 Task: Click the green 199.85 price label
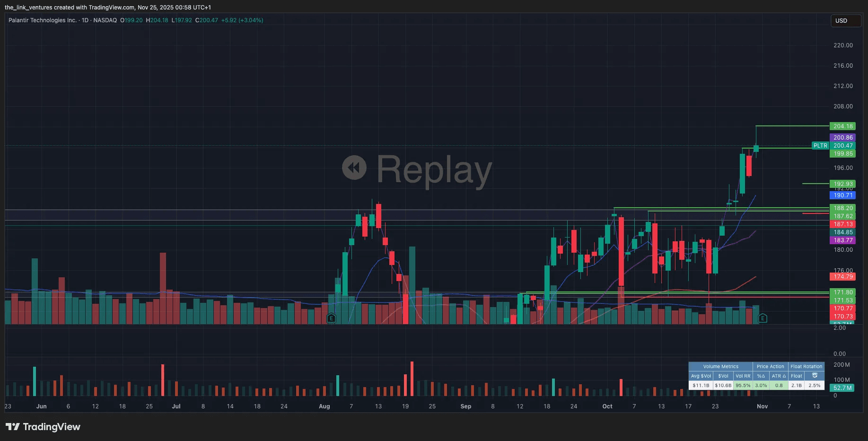tap(842, 154)
